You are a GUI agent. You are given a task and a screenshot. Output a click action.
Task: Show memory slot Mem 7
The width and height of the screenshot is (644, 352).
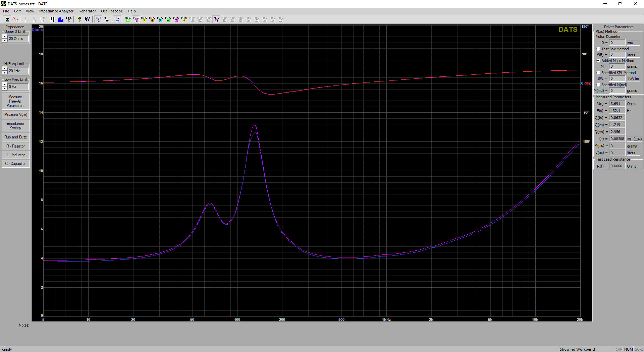click(x=176, y=19)
